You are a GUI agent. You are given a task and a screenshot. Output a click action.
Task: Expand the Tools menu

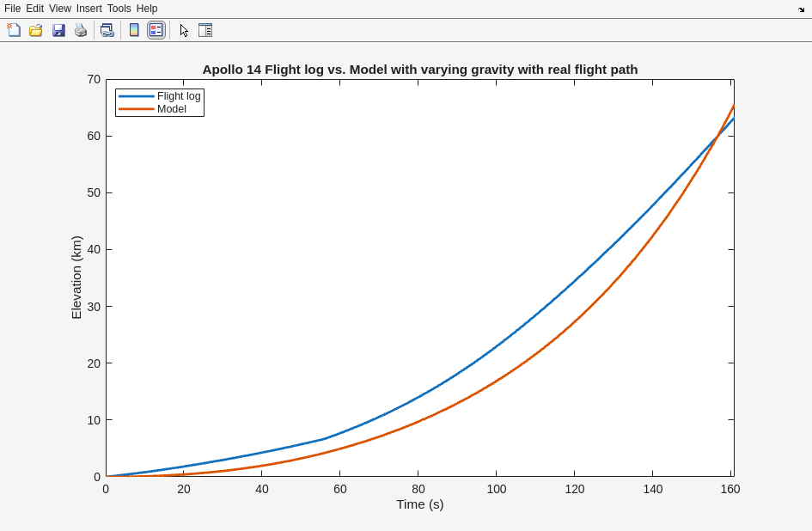[119, 9]
